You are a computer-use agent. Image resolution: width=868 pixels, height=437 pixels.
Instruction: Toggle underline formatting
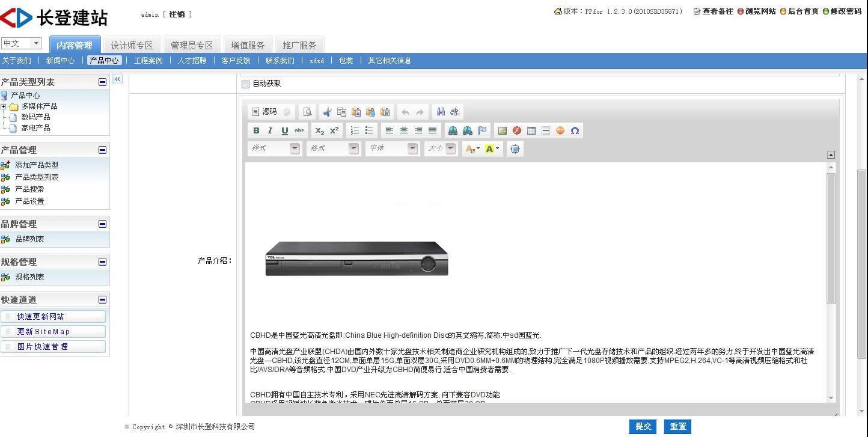[285, 130]
